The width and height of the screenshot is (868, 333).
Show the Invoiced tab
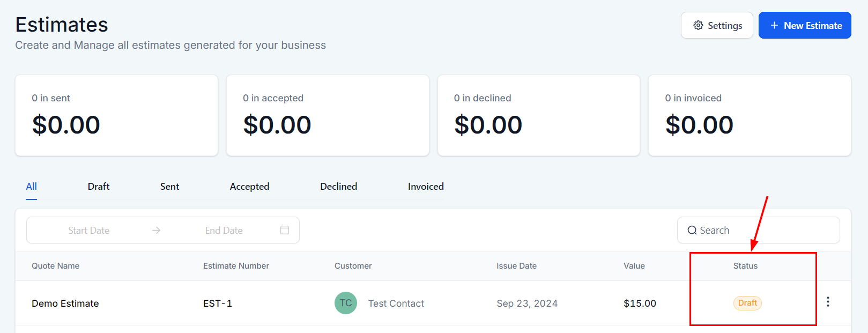426,187
